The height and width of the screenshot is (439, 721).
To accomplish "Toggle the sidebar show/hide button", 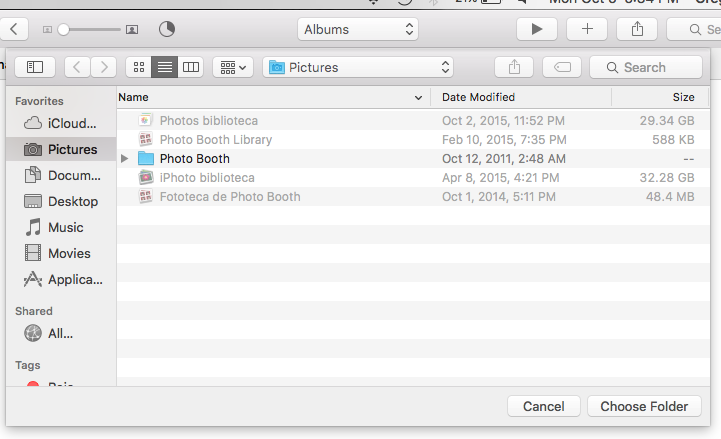I will pyautogui.click(x=35, y=67).
